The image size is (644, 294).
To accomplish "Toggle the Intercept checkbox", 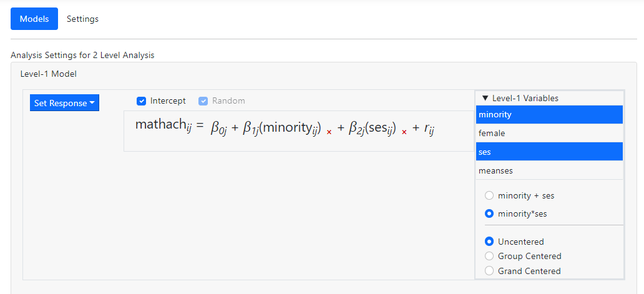I will point(142,101).
